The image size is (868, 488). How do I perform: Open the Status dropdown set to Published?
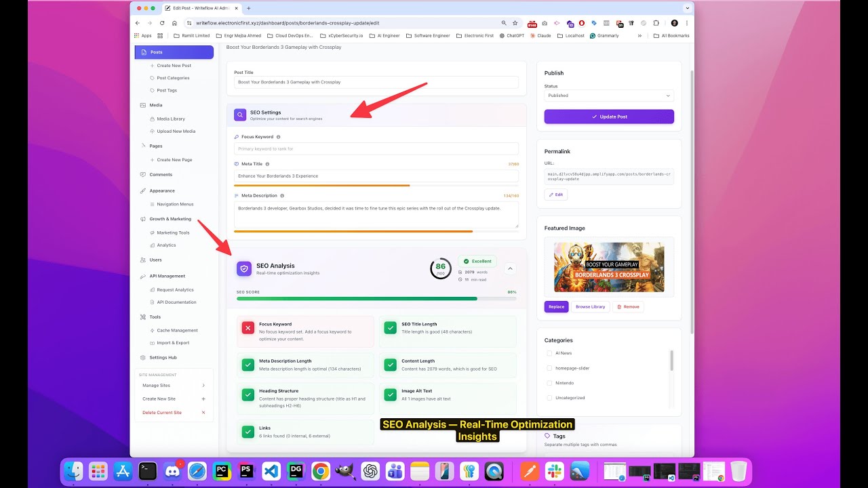tap(609, 96)
